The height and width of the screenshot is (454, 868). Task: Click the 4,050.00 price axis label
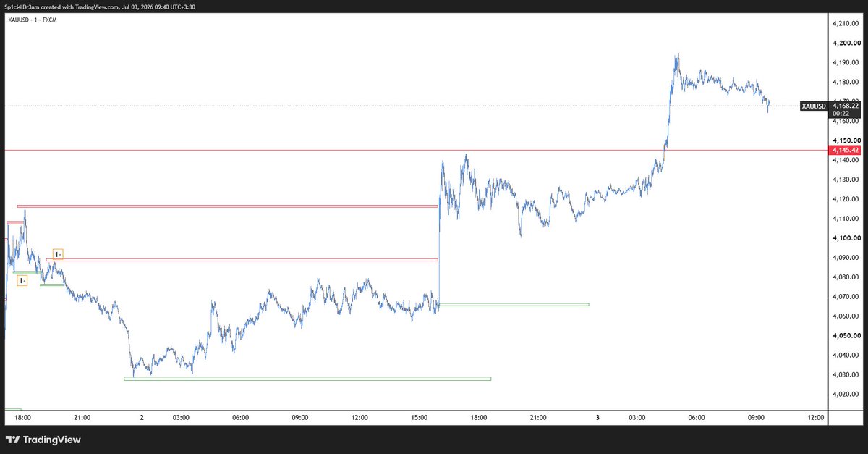tap(846, 336)
